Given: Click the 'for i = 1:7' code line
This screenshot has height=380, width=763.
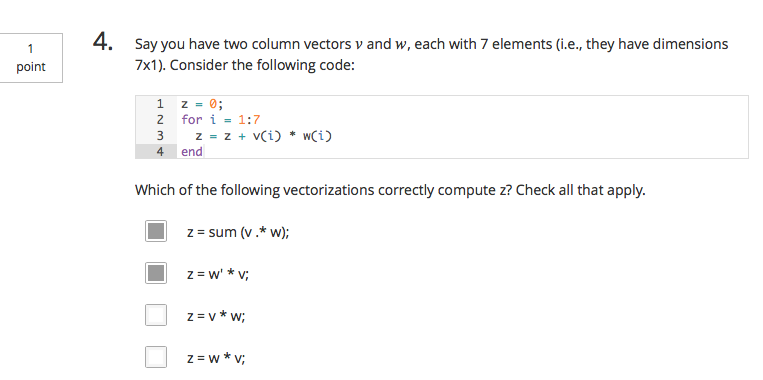Looking at the screenshot, I should pos(221,120).
